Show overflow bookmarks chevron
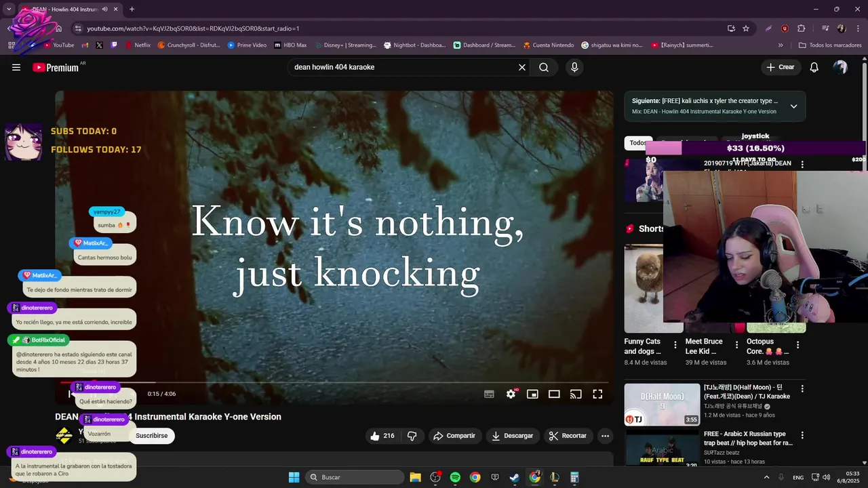Screen dimensions: 868x488 781,45
